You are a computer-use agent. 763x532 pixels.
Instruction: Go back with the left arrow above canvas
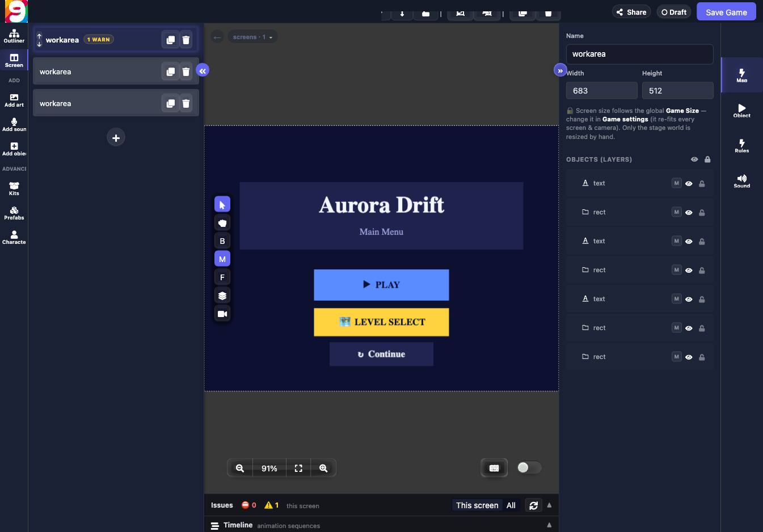pos(217,37)
